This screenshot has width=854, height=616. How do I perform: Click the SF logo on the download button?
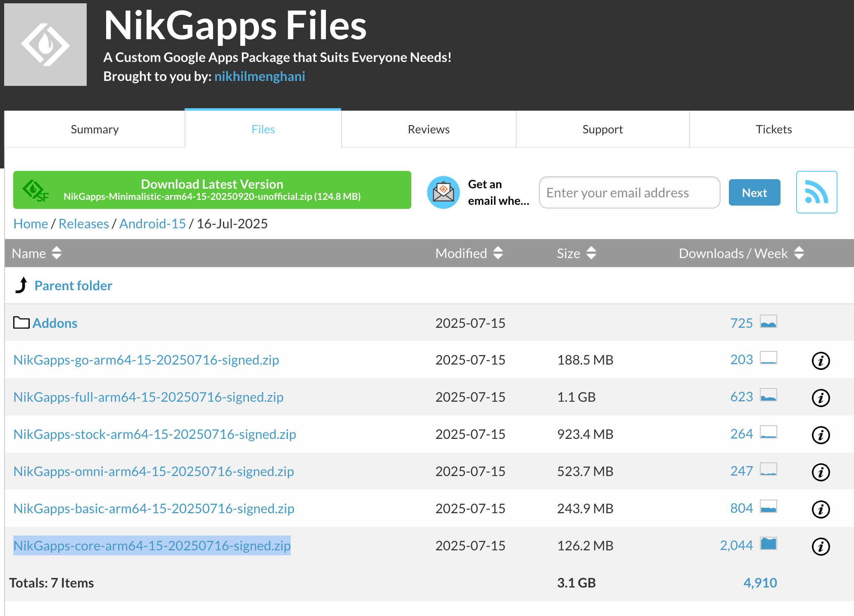(35, 190)
